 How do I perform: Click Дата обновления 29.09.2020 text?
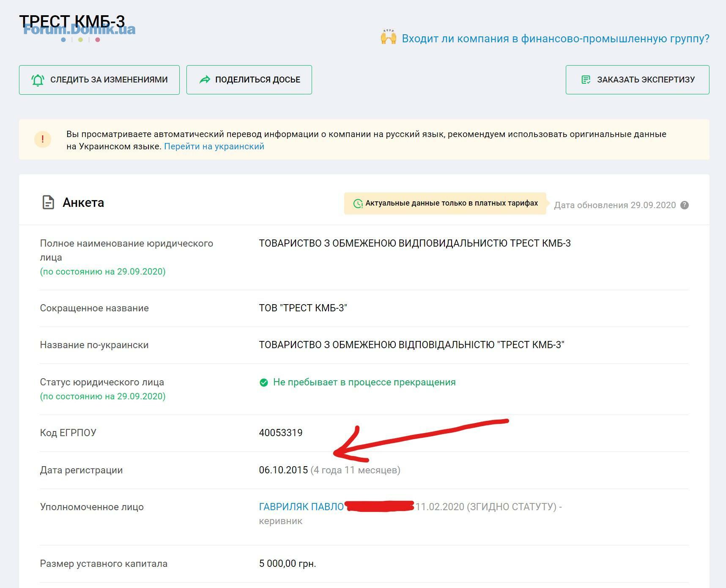pos(615,205)
